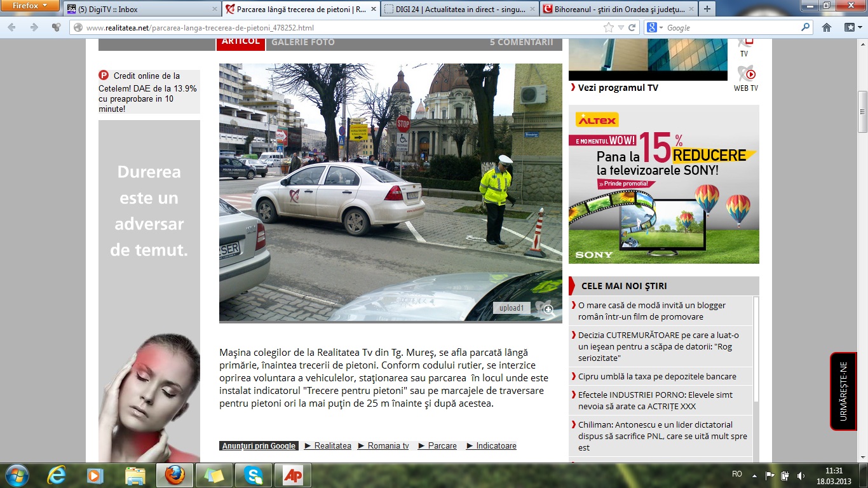868x488 pixels.
Task: Click the search magnifier in Google box
Action: coord(806,27)
